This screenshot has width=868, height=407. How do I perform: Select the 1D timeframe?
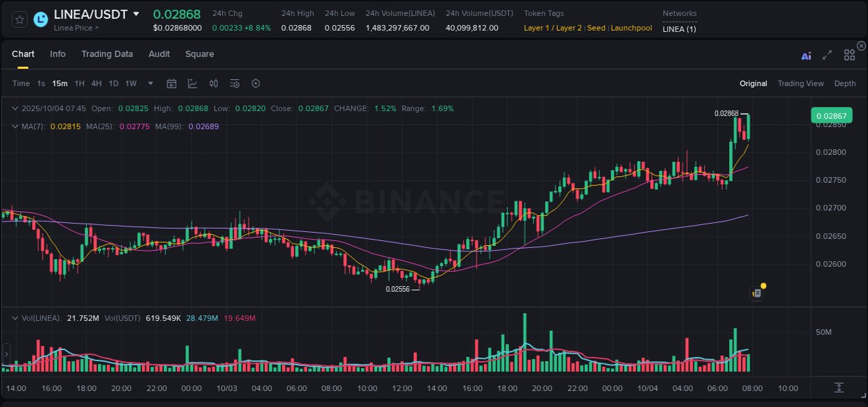[113, 83]
